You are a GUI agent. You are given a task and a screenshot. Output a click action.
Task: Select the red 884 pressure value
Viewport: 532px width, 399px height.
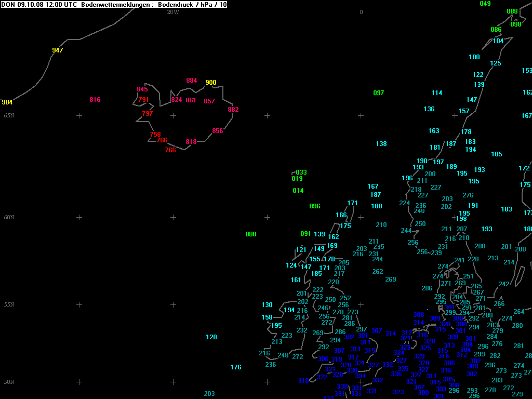[192, 81]
